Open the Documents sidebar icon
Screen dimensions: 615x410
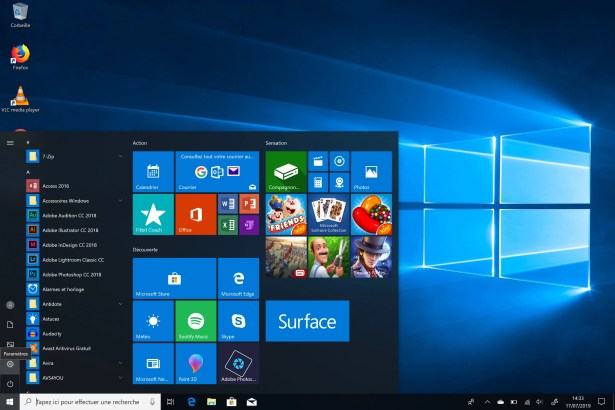pyautogui.click(x=10, y=324)
